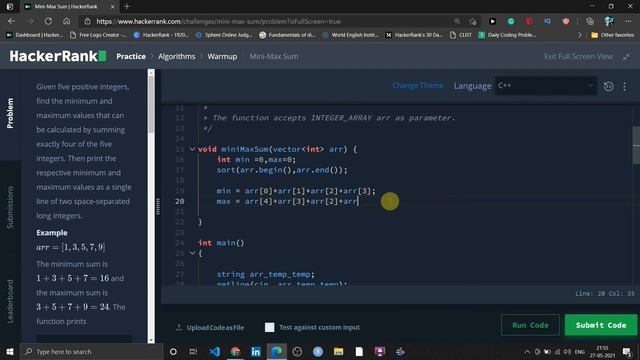Place cursor on code line 20
Viewport: 640px width, 360px height.
point(287,201)
